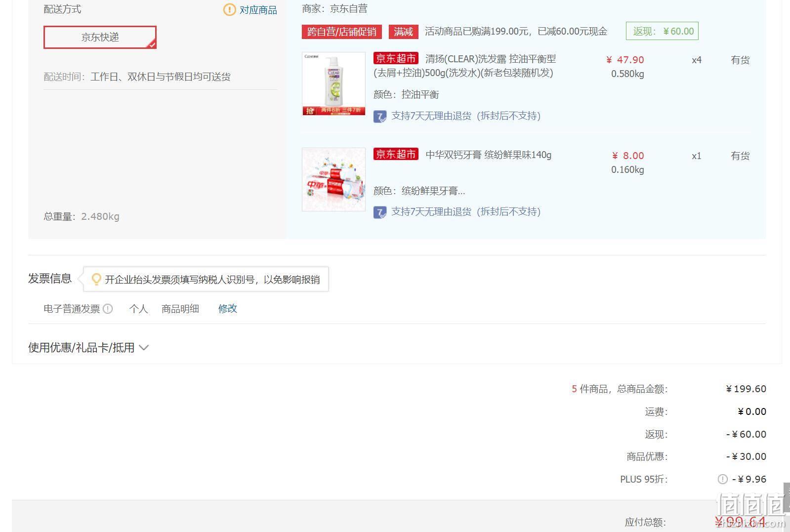Image resolution: width=790 pixels, height=532 pixels.
Task: Open the 对应商品 link
Action: [258, 10]
